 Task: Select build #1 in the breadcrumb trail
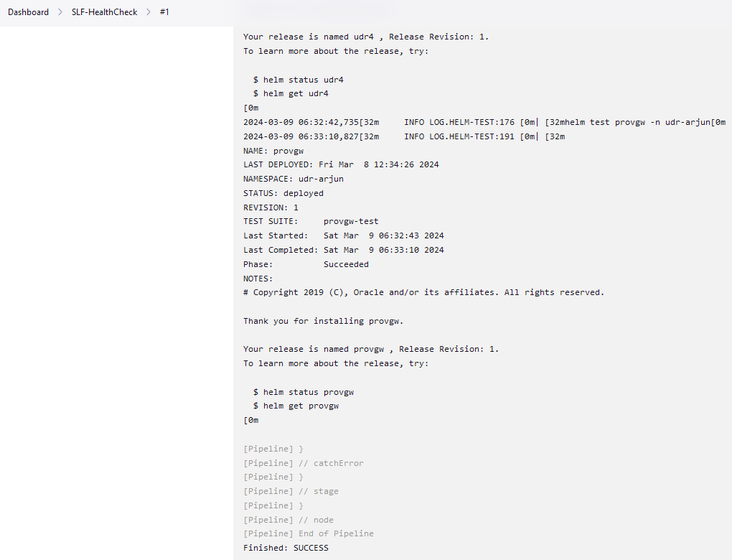pyautogui.click(x=164, y=11)
